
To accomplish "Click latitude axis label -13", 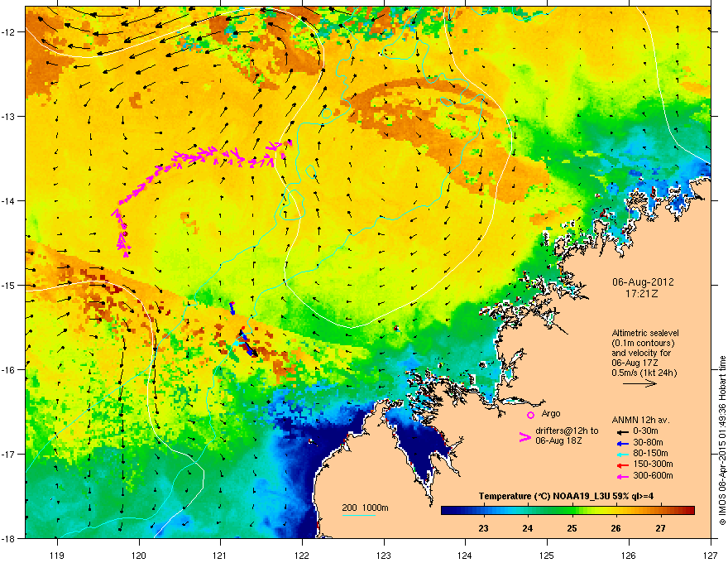I will [9, 117].
